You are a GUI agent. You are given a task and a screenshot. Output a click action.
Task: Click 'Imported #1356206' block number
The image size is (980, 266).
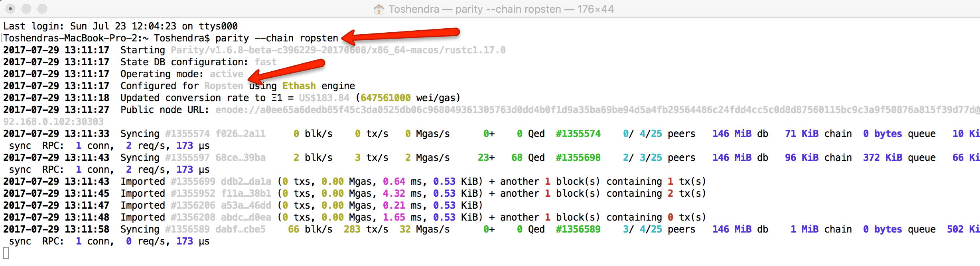point(193,205)
